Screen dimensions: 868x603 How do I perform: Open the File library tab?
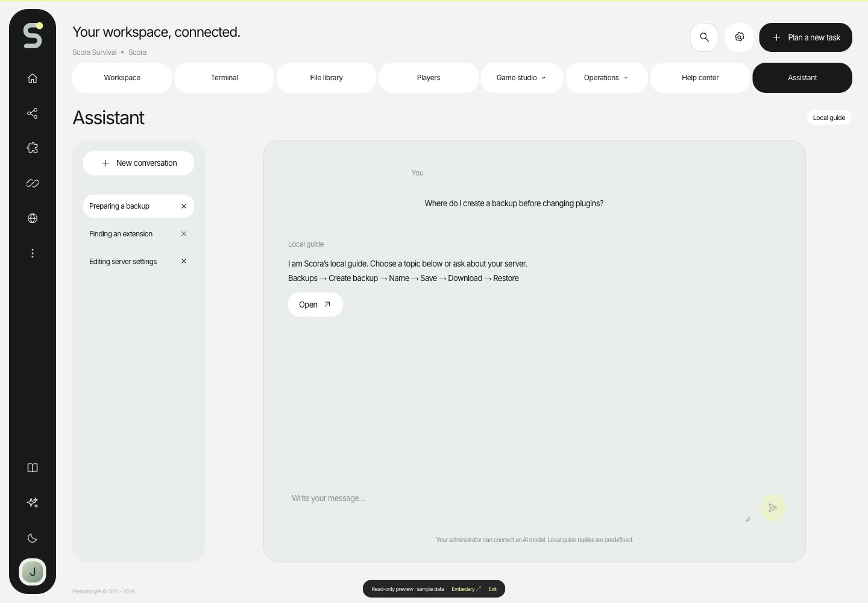tap(327, 78)
